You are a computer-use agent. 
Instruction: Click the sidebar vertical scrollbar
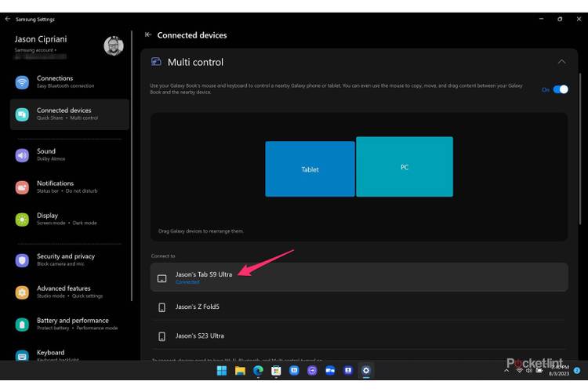coord(132,165)
